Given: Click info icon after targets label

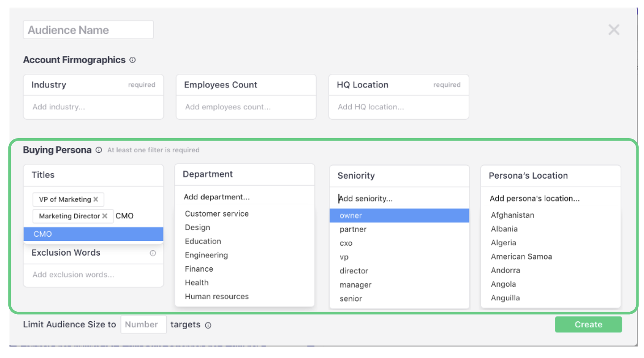Looking at the screenshot, I should pyautogui.click(x=208, y=325).
